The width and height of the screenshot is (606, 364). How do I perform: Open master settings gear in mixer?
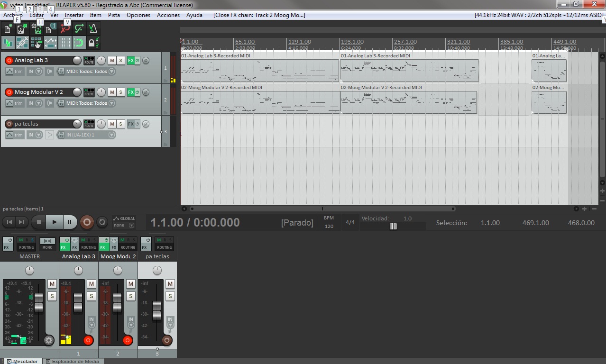pyautogui.click(x=48, y=340)
